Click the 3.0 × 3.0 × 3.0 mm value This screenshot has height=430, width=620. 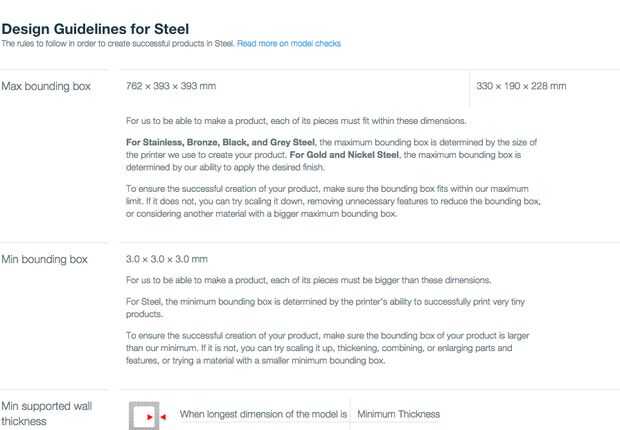tap(166, 260)
